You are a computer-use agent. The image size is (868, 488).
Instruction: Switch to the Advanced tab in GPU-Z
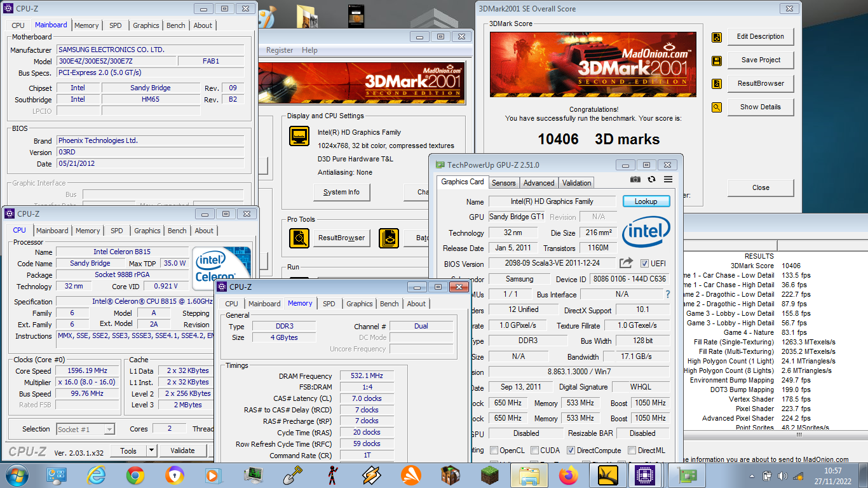tap(539, 182)
